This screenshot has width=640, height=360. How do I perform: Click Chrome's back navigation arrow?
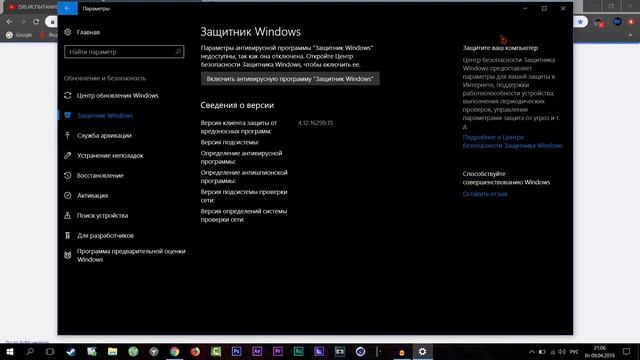click(9, 22)
